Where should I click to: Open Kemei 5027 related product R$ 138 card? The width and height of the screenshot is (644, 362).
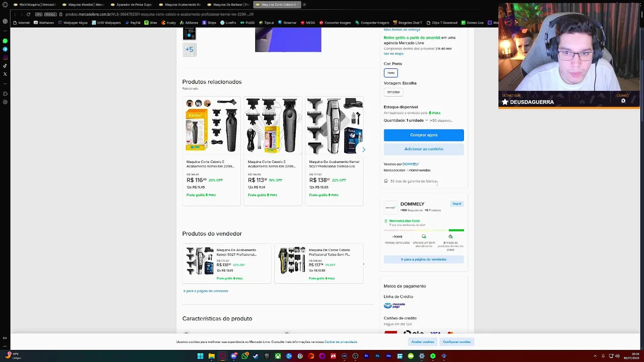pos(335,151)
